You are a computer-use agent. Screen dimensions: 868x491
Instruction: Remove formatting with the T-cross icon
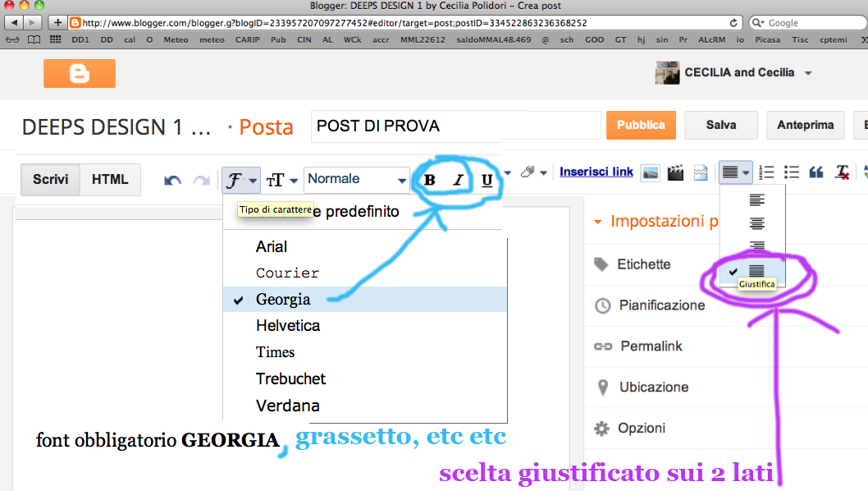point(843,172)
